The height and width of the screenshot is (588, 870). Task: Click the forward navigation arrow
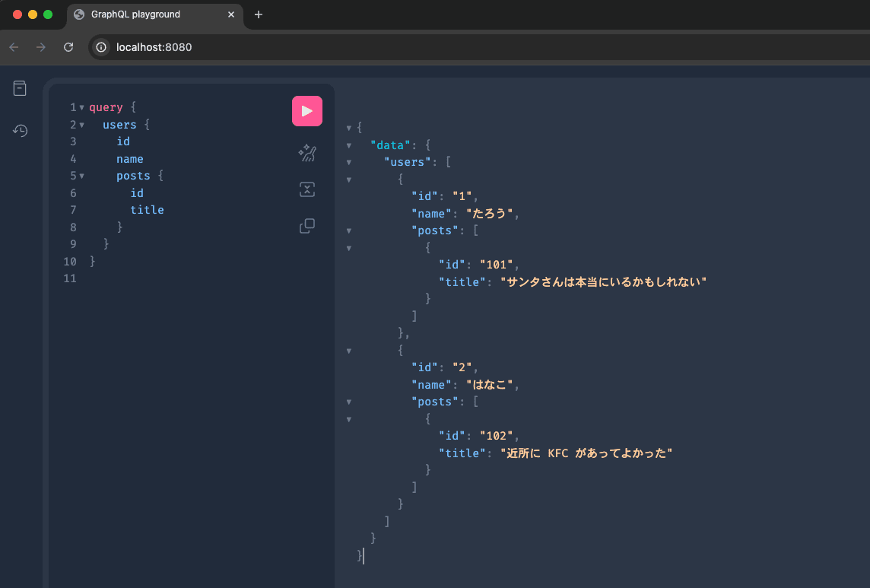tap(40, 46)
